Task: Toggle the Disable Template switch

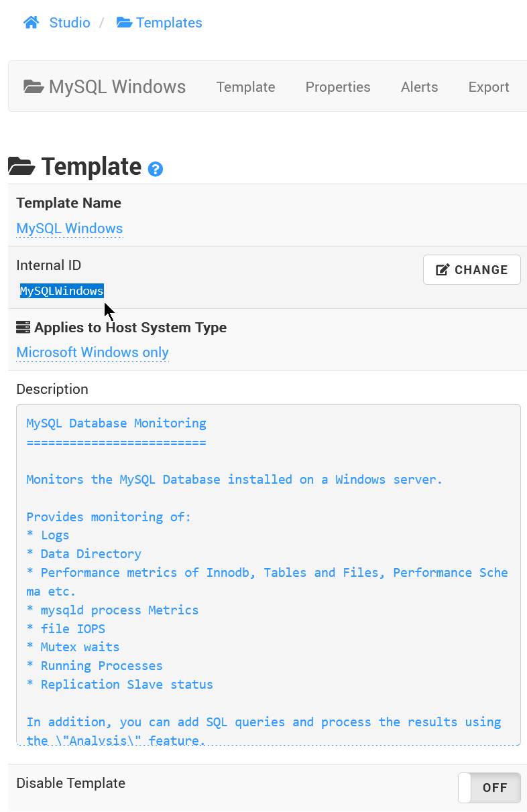Action: pyautogui.click(x=489, y=787)
